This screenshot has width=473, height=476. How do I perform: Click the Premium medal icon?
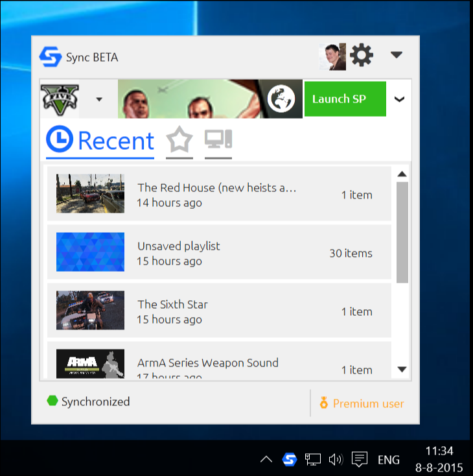pos(324,403)
